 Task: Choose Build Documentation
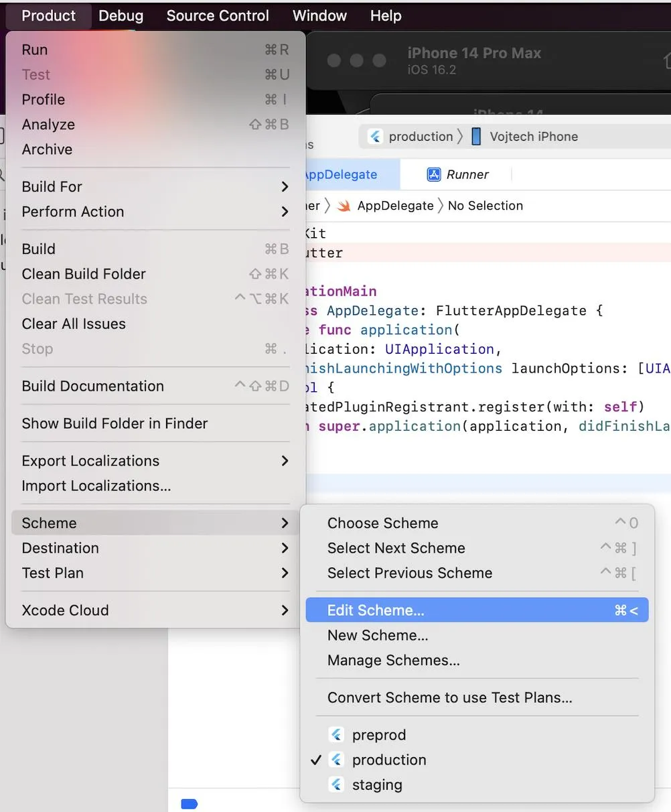pos(155,386)
